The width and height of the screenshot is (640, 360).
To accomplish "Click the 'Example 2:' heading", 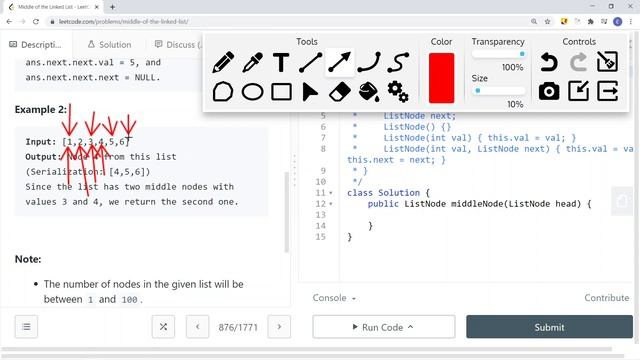I will point(40,109).
